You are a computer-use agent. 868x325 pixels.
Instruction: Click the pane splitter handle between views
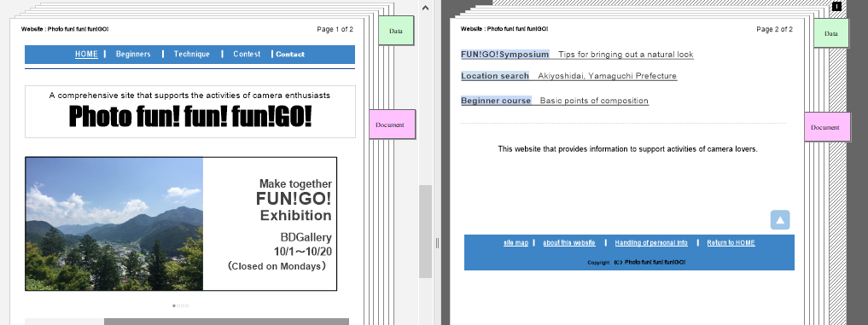click(x=437, y=242)
